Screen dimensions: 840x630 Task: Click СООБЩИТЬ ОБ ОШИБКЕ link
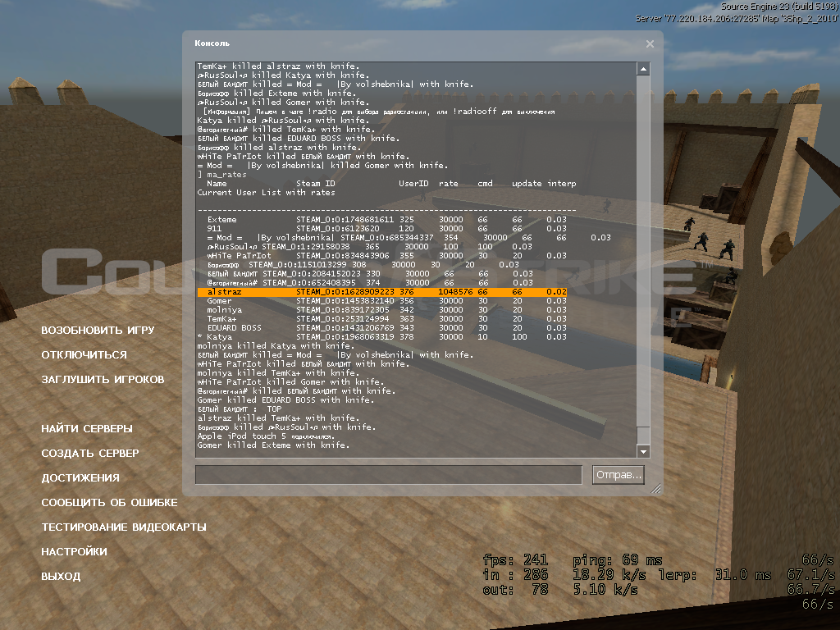pyautogui.click(x=109, y=503)
